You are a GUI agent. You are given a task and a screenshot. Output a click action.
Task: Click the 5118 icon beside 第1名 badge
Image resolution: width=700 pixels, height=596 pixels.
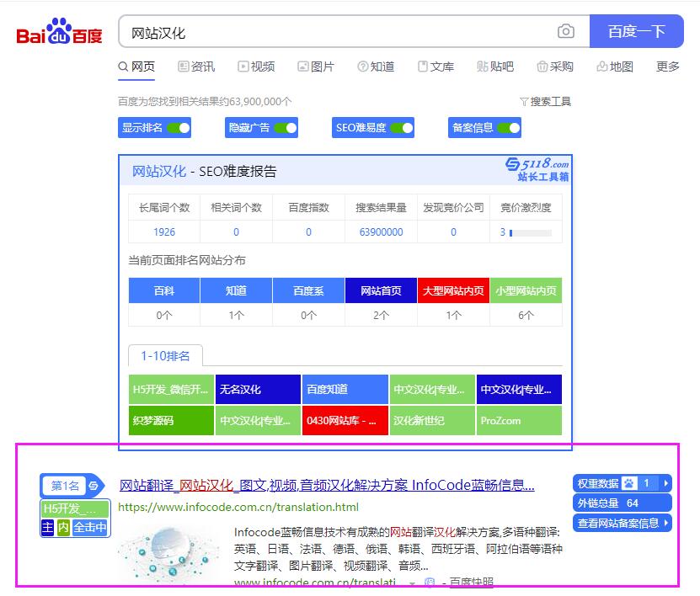(x=94, y=486)
